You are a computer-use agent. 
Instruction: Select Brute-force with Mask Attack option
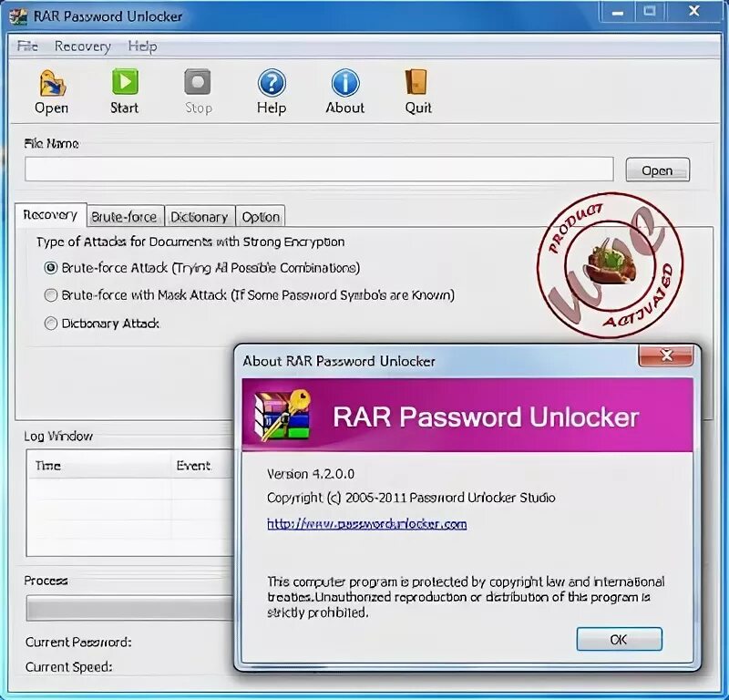click(51, 295)
